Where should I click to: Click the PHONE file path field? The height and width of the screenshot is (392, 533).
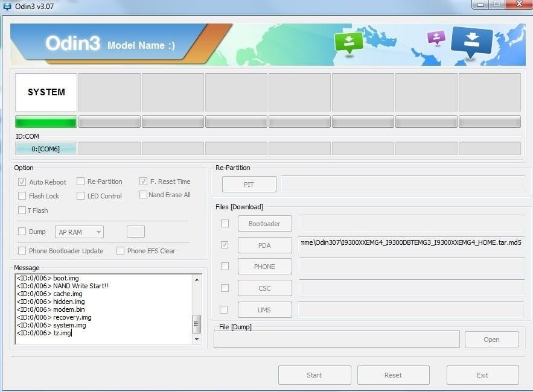[412, 267]
